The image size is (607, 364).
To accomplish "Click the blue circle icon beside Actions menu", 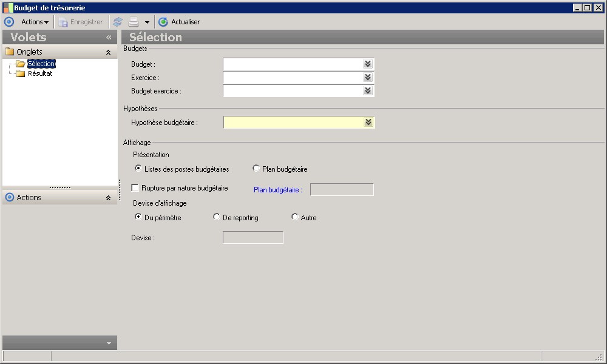I will [x=9, y=22].
